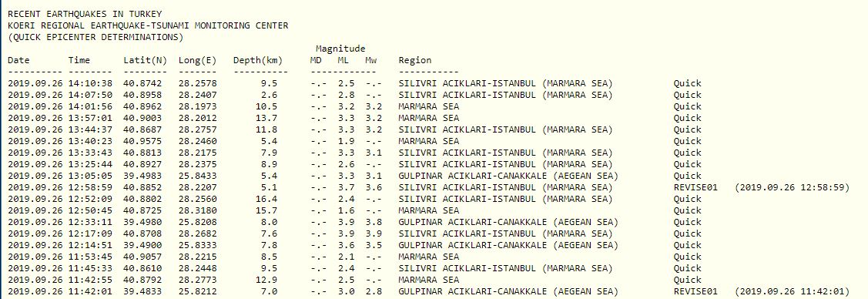Click the 'Mw' magnitude column header

pos(371,60)
